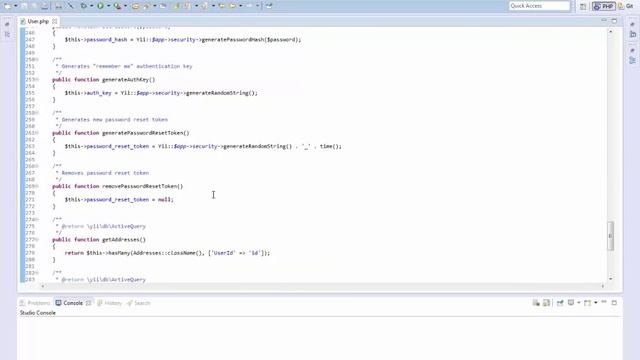This screenshot has height=360, width=640.
Task: Click the second icon in the left trim bar
Action: pos(7,35)
